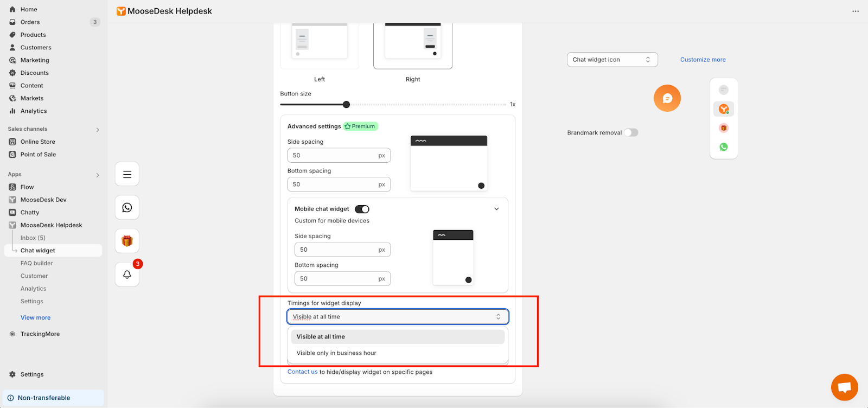This screenshot has width=868, height=408.
Task: Open the three-dot menu in header
Action: pos(856,11)
